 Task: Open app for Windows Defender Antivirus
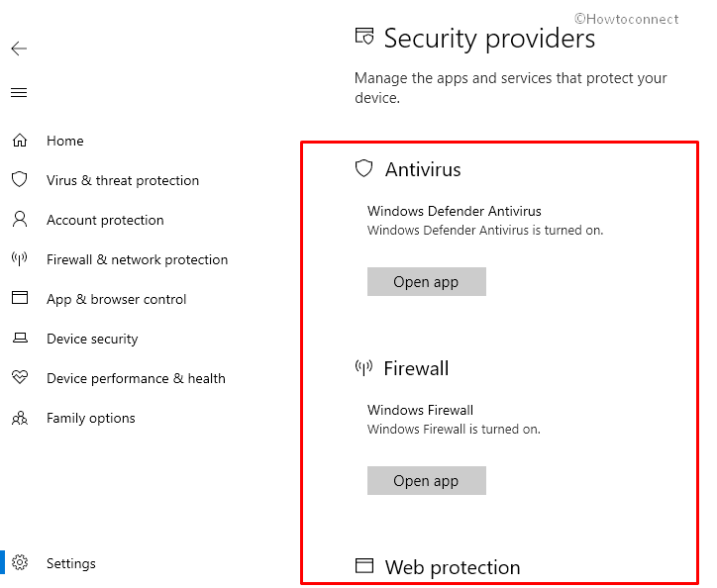pyautogui.click(x=426, y=282)
